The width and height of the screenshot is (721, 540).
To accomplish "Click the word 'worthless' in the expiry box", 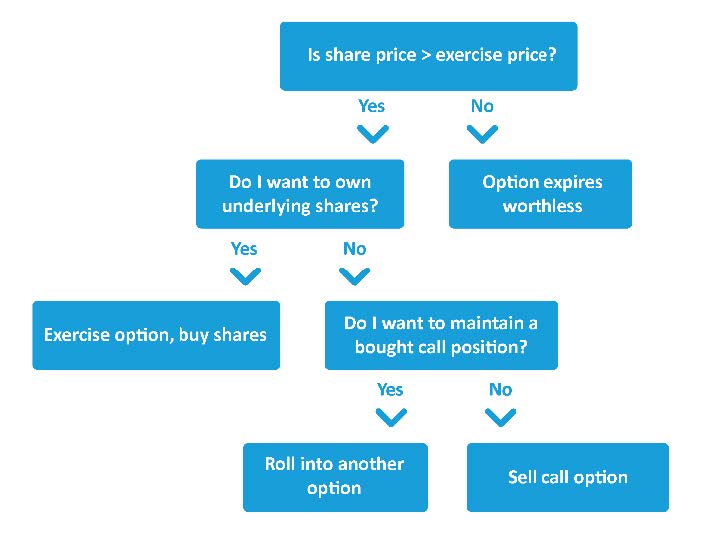I will point(542,207).
